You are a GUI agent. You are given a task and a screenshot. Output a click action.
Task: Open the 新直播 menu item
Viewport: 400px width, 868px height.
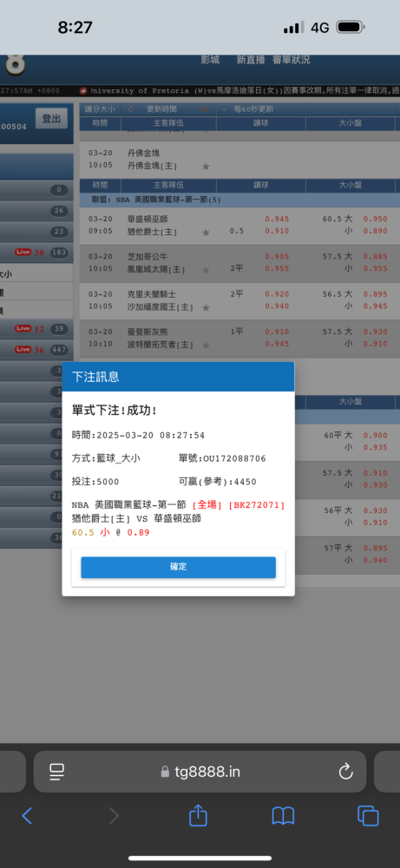click(x=250, y=59)
